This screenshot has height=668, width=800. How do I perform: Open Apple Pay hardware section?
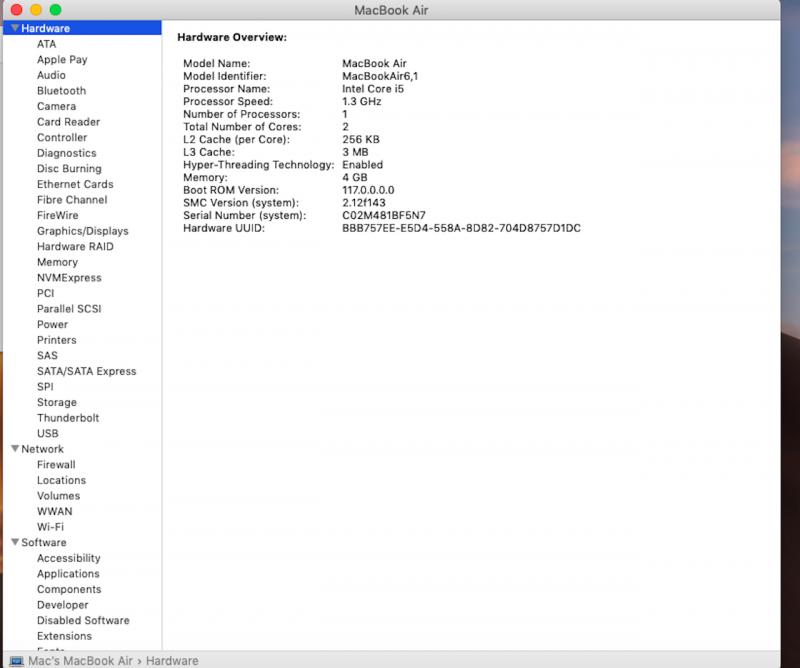(62, 60)
